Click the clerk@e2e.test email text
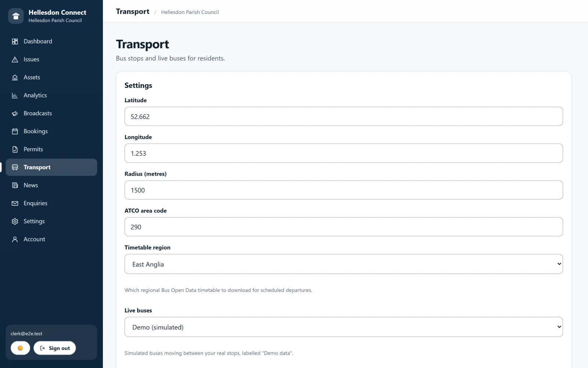Screen dimensions: 588x368 26,334
